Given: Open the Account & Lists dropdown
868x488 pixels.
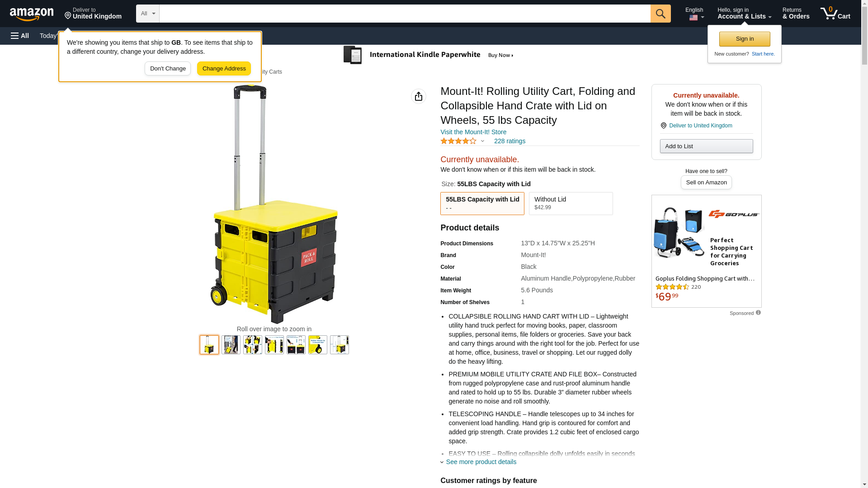Looking at the screenshot, I should pos(744,14).
